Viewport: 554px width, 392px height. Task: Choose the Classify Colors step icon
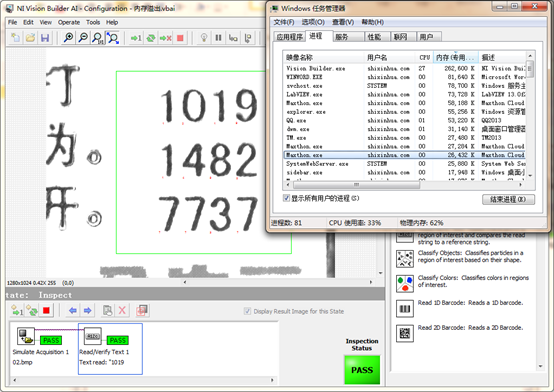pyautogui.click(x=405, y=283)
